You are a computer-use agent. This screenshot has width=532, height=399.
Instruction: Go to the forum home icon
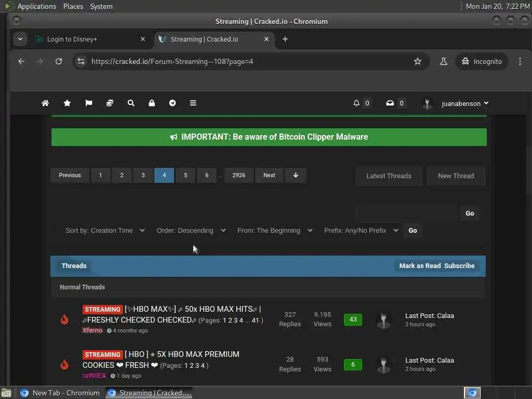[45, 103]
